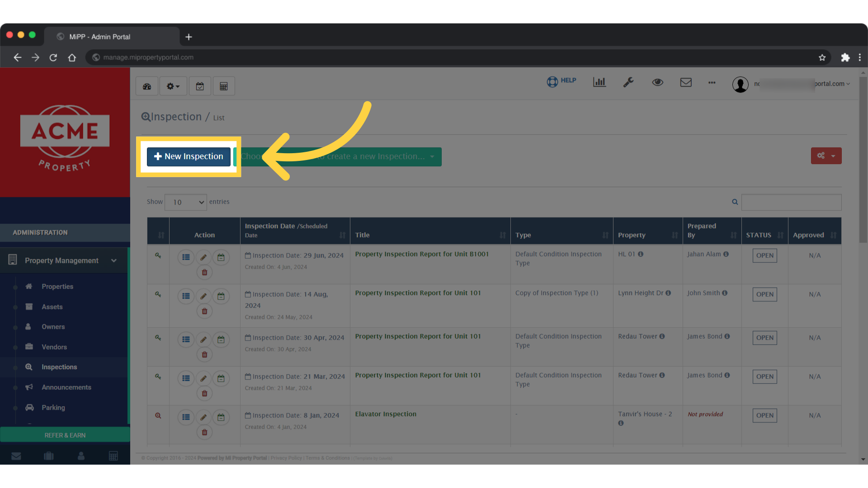Viewport: 868px width, 488px height.
Task: Click the eye view icon in header
Action: (x=658, y=82)
